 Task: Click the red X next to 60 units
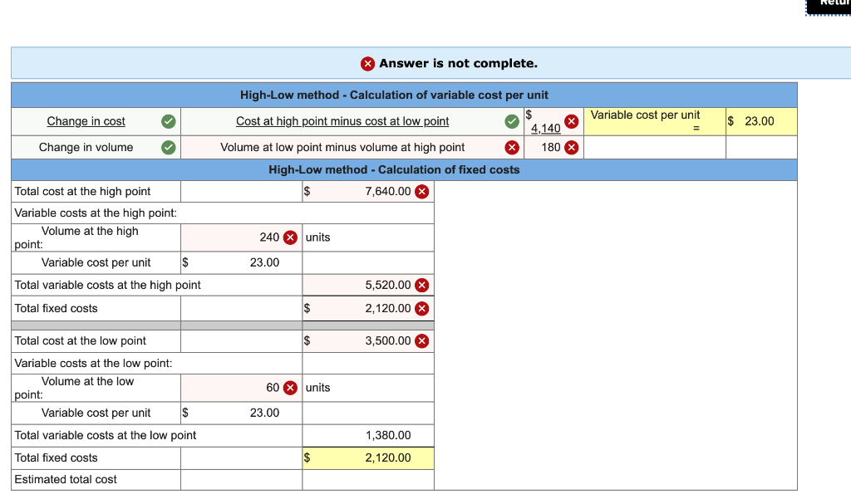click(x=289, y=387)
